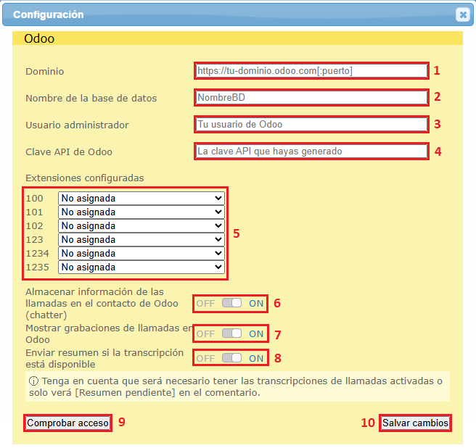
Task: Focus the Nombre de la base de datos field
Action: [x=311, y=97]
